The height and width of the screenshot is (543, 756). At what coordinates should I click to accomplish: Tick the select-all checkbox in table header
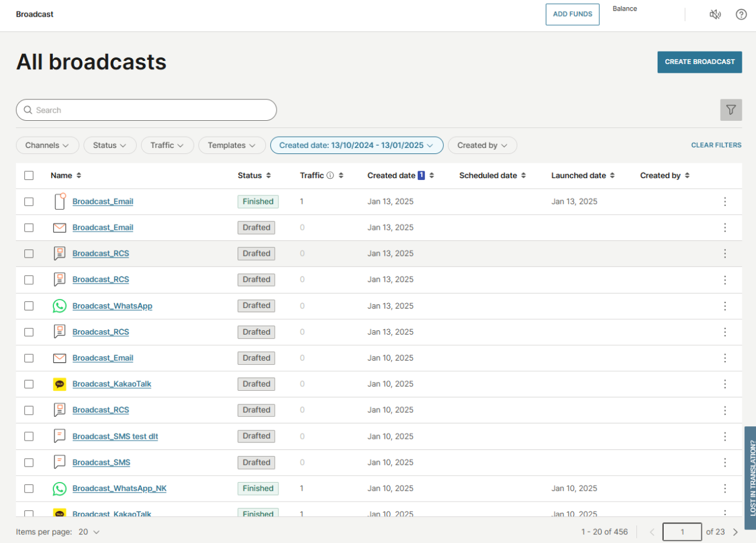tap(29, 176)
